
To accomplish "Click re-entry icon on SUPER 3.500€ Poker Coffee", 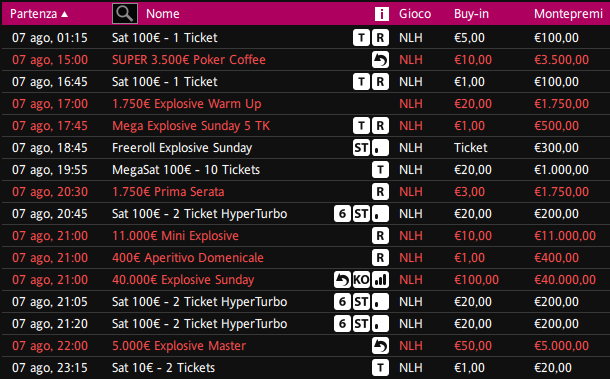I will coord(380,60).
